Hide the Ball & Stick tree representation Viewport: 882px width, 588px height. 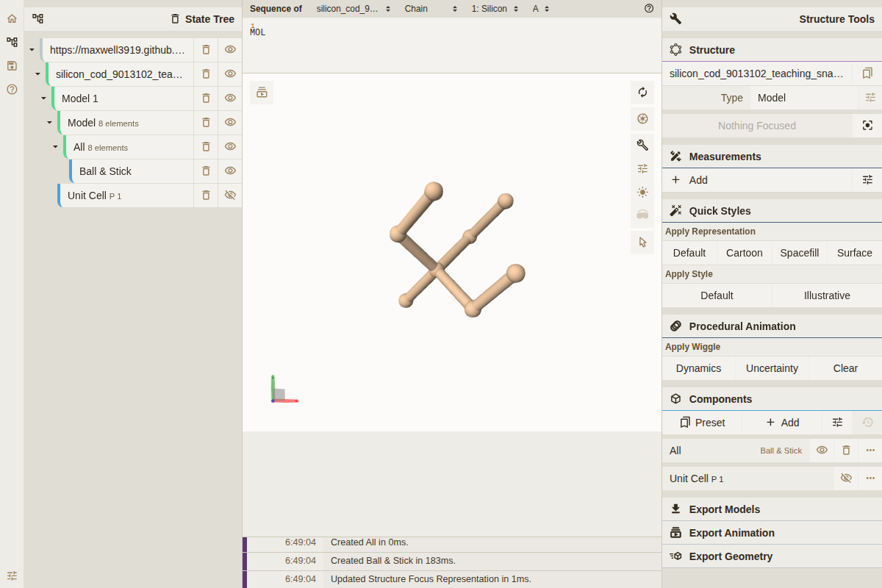[230, 171]
